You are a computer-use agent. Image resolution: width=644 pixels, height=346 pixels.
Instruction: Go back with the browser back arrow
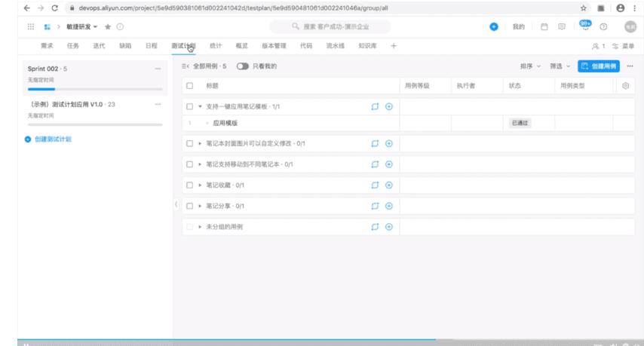coord(26,8)
